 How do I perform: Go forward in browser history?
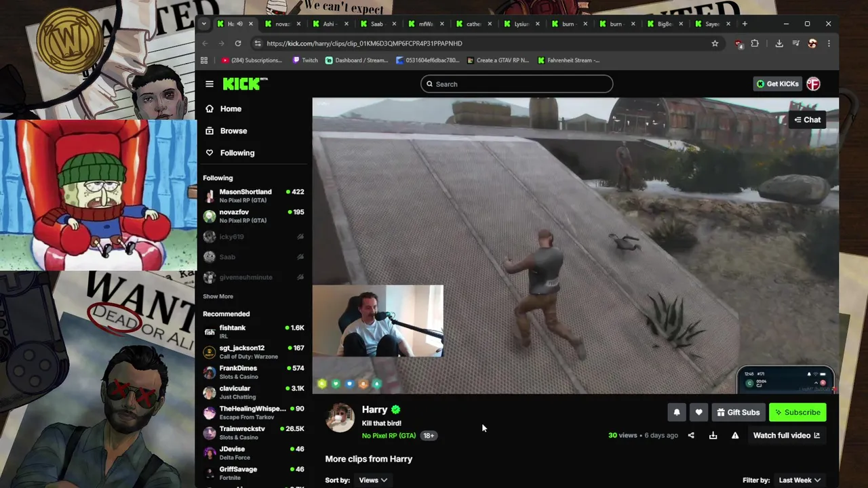point(221,43)
